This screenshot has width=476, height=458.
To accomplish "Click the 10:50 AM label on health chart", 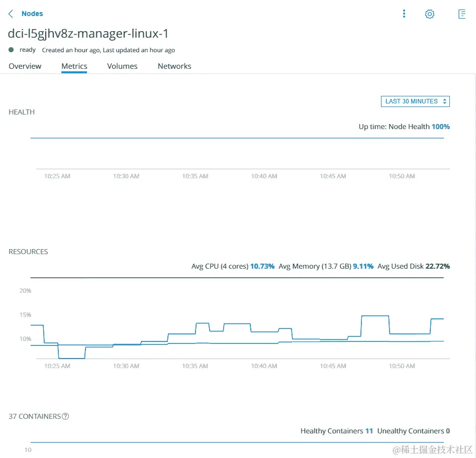I will pyautogui.click(x=402, y=176).
